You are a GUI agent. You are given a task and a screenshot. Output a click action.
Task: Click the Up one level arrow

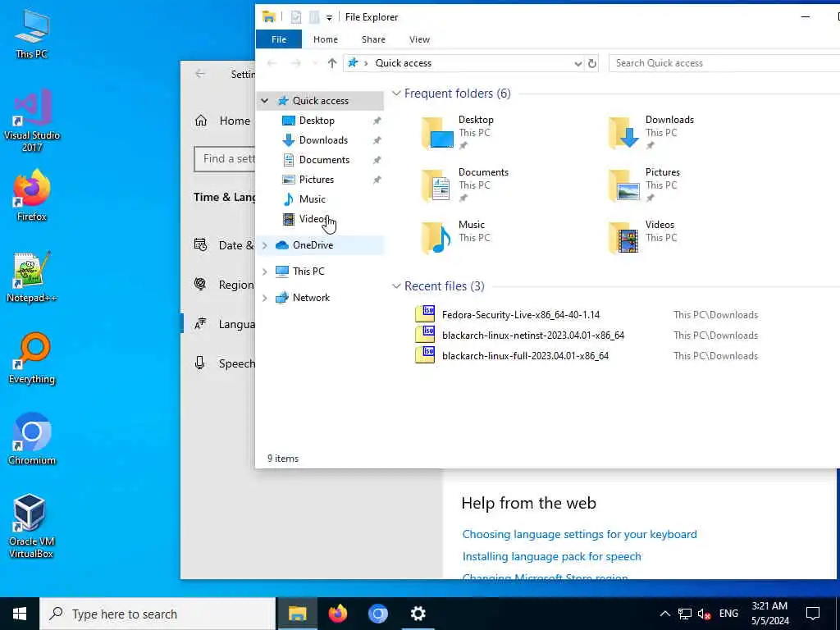pyautogui.click(x=332, y=63)
